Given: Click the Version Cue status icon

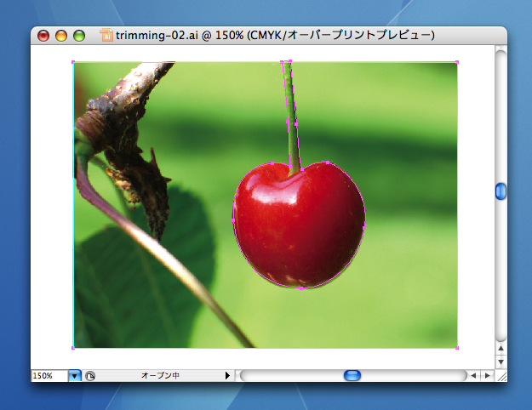Looking at the screenshot, I should (x=90, y=376).
